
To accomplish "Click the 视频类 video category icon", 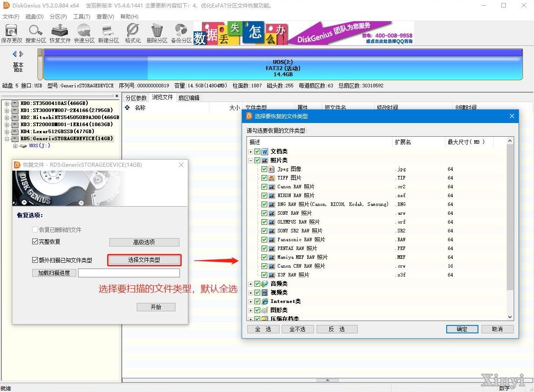I will pos(265,292).
